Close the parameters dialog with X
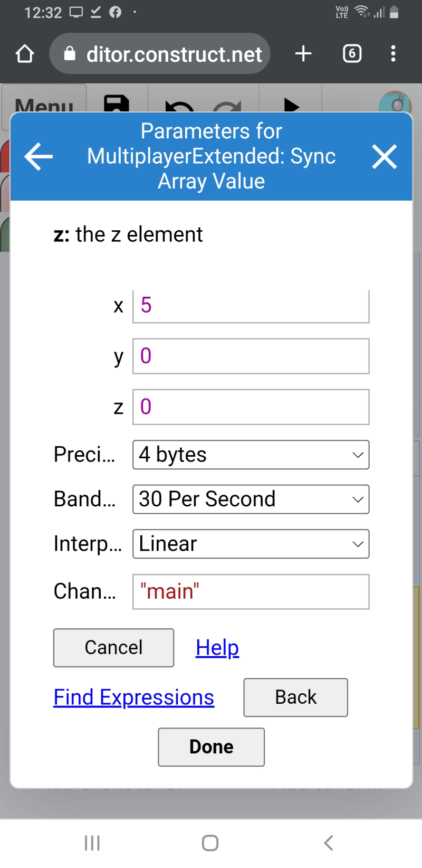This screenshot has width=422, height=868. pos(384,157)
